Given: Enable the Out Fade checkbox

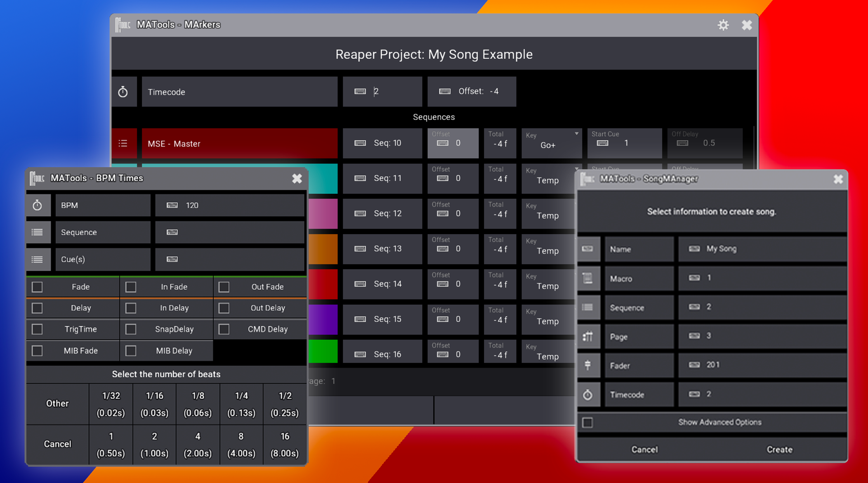Looking at the screenshot, I should click(224, 287).
